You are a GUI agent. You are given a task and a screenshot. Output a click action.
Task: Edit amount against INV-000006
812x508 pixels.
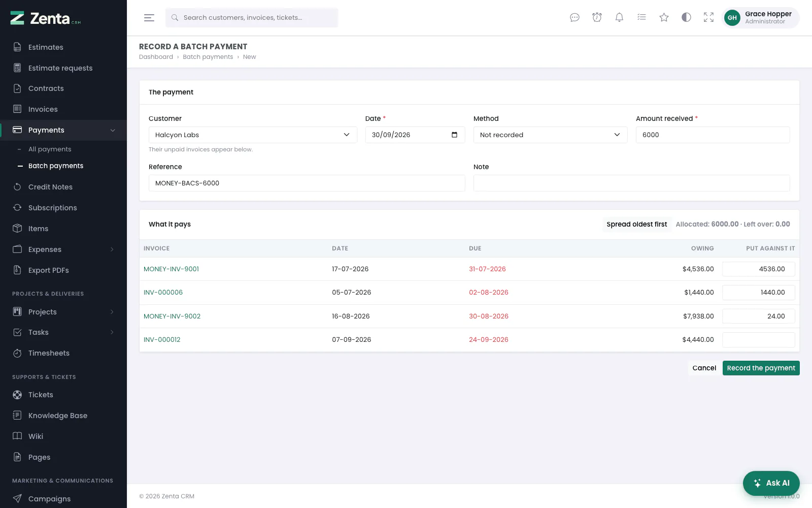tap(758, 293)
